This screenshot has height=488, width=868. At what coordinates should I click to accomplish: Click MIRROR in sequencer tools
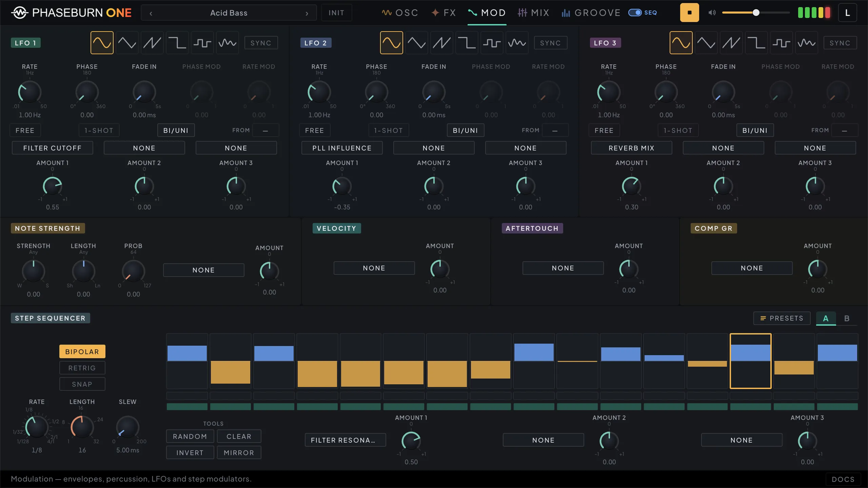pyautogui.click(x=239, y=452)
